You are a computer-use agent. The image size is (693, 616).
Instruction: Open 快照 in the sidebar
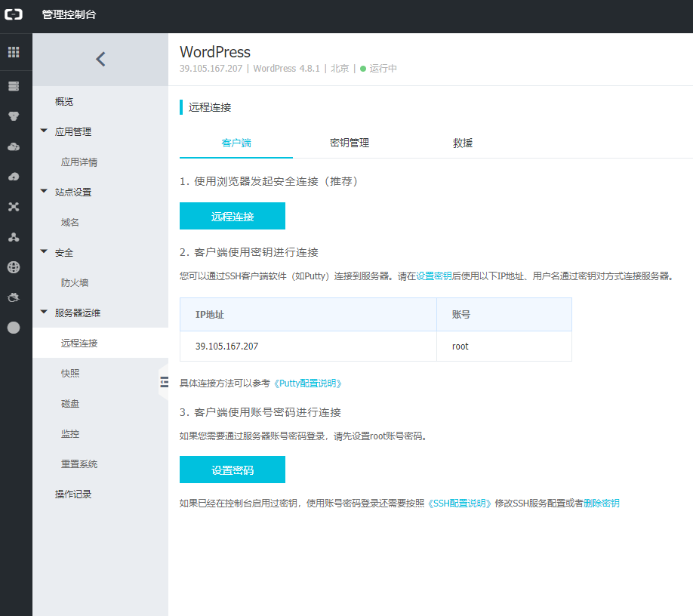click(x=70, y=374)
